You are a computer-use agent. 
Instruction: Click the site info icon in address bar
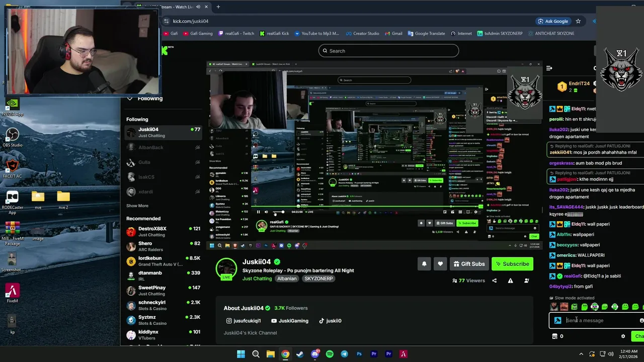pos(166,21)
